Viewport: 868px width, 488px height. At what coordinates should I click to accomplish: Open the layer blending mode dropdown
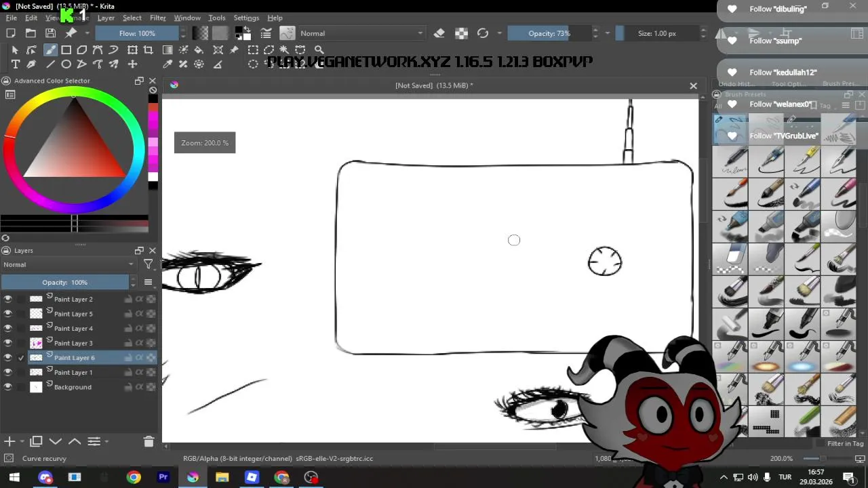click(68, 264)
